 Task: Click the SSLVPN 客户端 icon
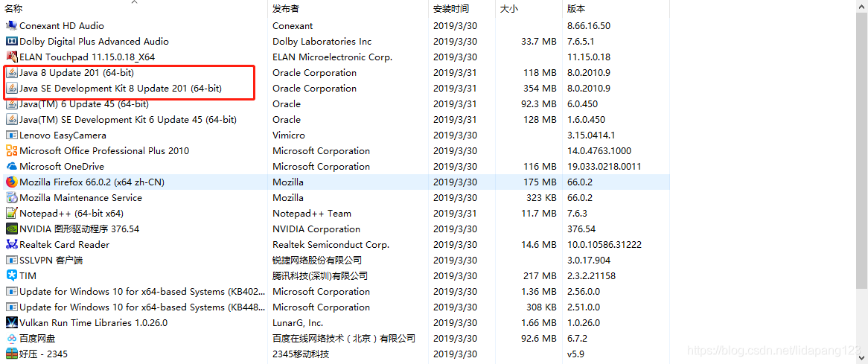pyautogui.click(x=11, y=260)
